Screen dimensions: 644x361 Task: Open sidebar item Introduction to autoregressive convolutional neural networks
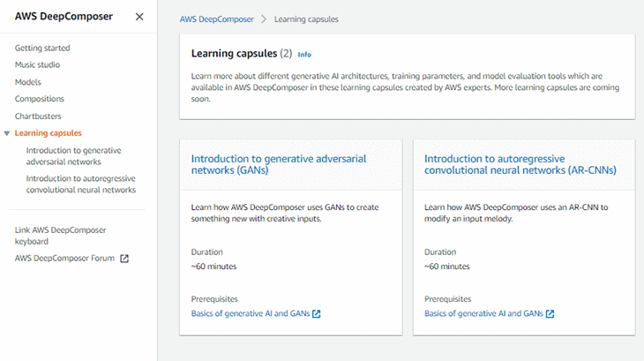[81, 184]
